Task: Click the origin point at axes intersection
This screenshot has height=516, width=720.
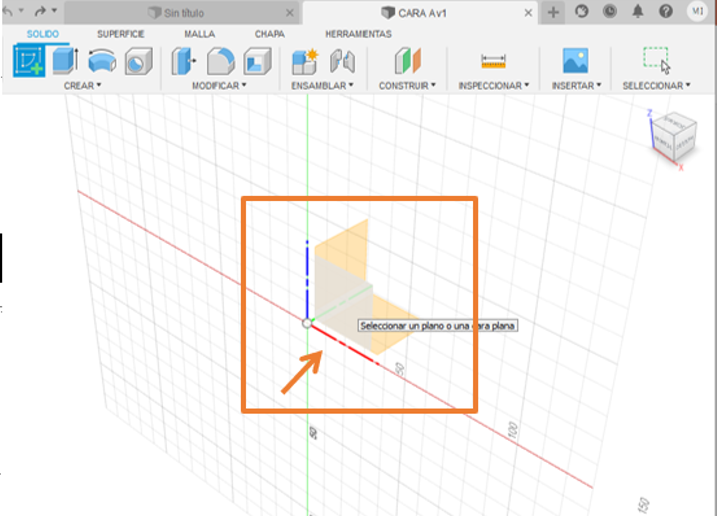Action: point(307,324)
